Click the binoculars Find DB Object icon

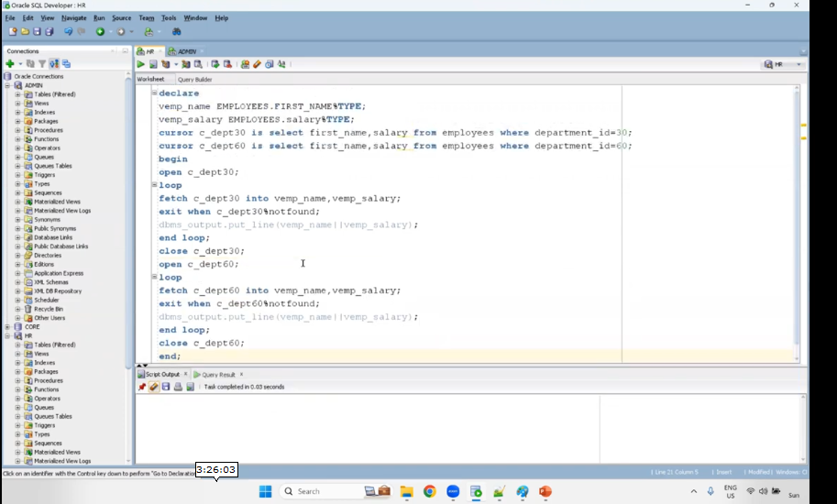coord(176,32)
